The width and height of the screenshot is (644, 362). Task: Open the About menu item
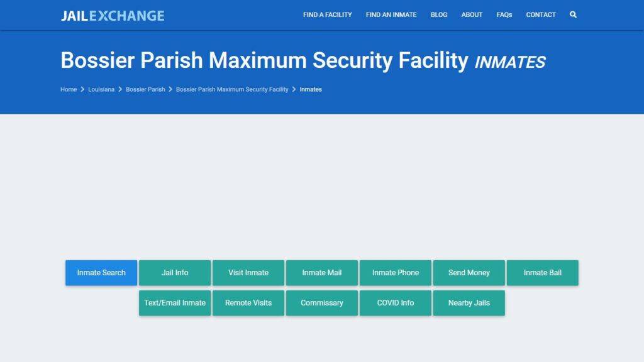tap(472, 15)
